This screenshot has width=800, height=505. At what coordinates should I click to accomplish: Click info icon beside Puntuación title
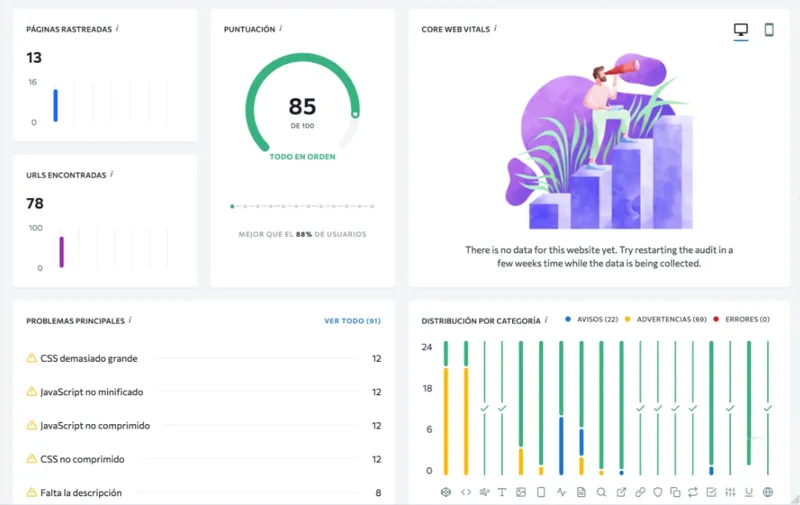[281, 29]
